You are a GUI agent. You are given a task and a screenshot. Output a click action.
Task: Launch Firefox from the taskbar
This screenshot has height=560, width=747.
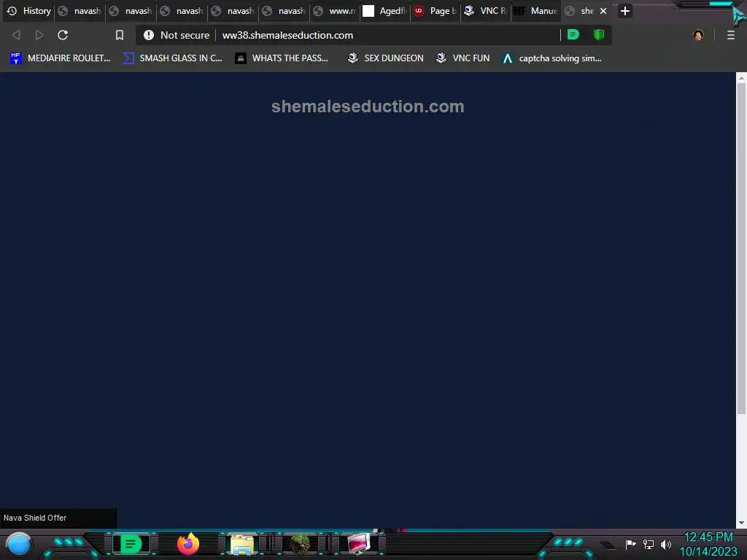[188, 544]
